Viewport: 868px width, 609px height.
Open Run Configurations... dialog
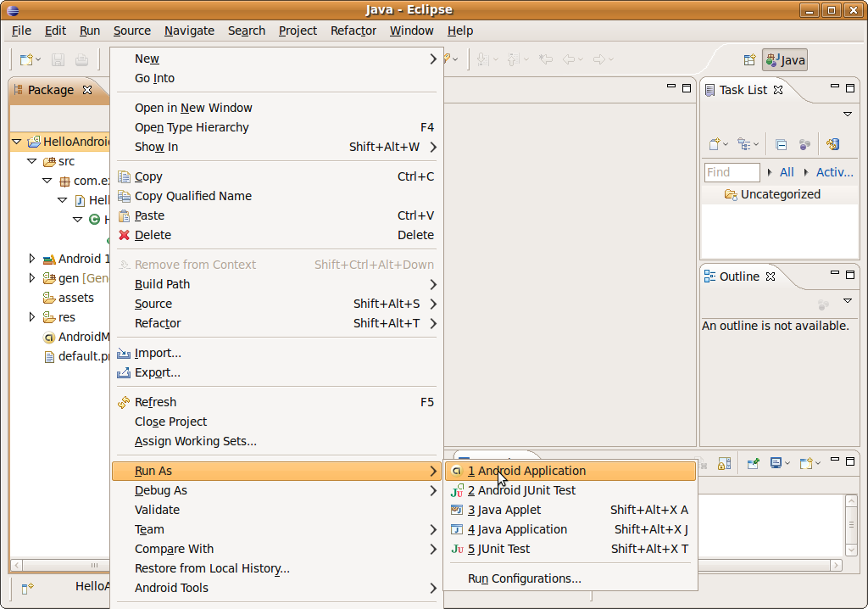570,578
